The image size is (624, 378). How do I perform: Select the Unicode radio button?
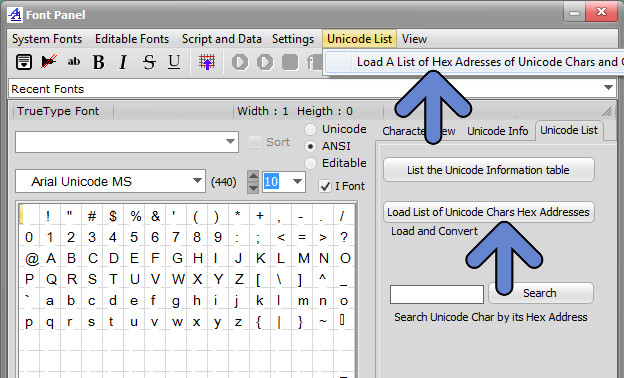(310, 129)
